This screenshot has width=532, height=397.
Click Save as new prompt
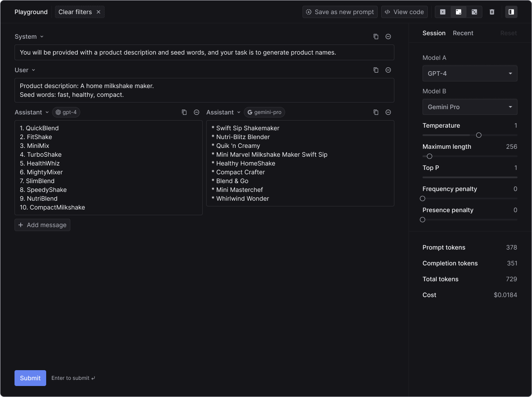pyautogui.click(x=340, y=12)
